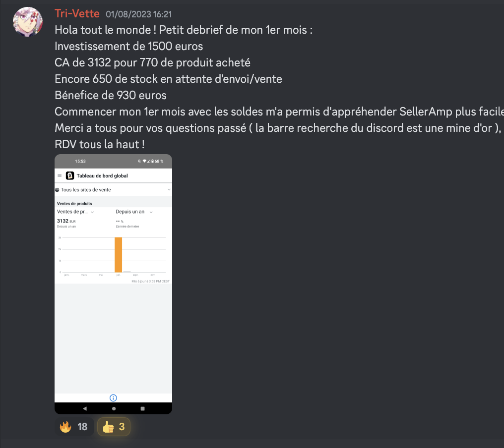Click the hamburger menu icon in screenshot

pyautogui.click(x=60, y=175)
